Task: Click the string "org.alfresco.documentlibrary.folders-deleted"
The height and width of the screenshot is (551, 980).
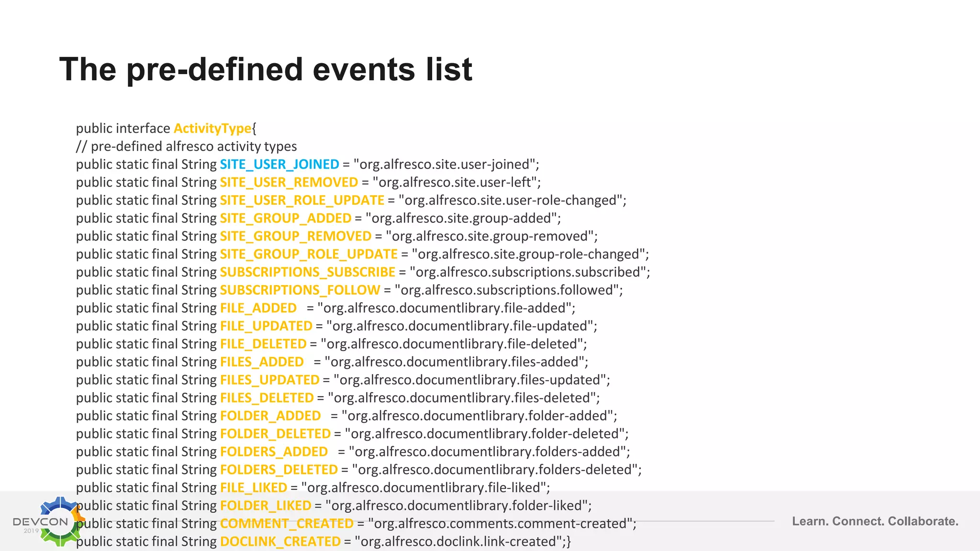Action: coord(495,470)
